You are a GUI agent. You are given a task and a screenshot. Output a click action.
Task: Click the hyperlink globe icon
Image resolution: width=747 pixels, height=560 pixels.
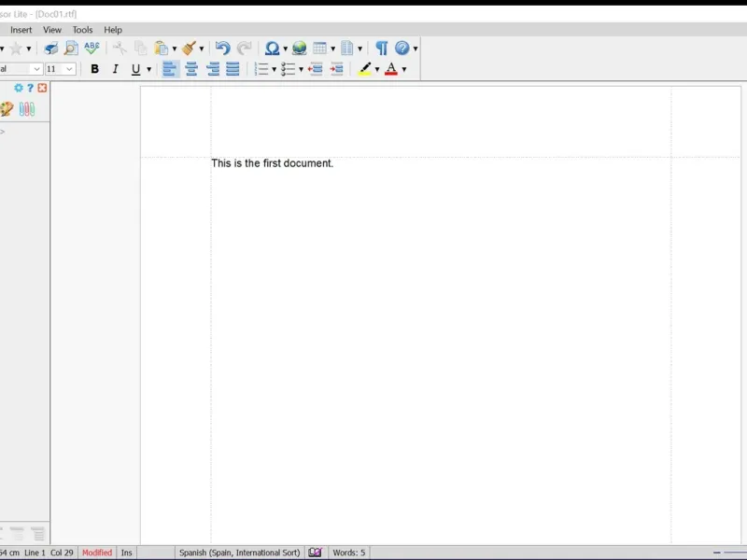click(x=299, y=49)
